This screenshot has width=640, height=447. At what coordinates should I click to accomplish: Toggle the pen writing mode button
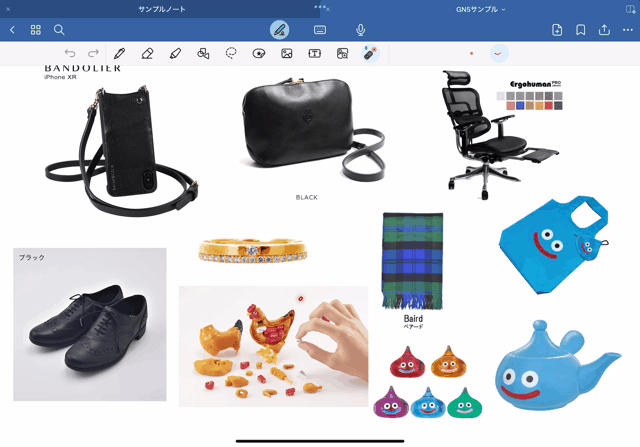(x=280, y=30)
